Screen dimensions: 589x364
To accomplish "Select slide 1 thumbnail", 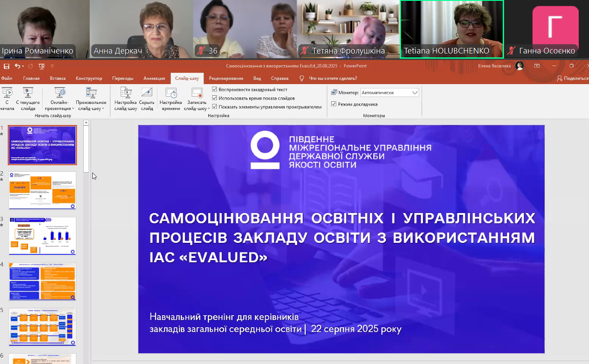I will 42,145.
